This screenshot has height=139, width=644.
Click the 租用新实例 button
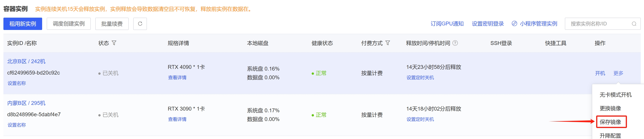coord(23,24)
